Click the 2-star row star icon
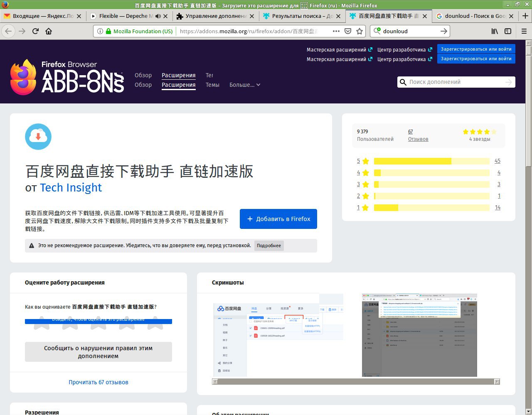The width and height of the screenshot is (532, 415). point(366,196)
